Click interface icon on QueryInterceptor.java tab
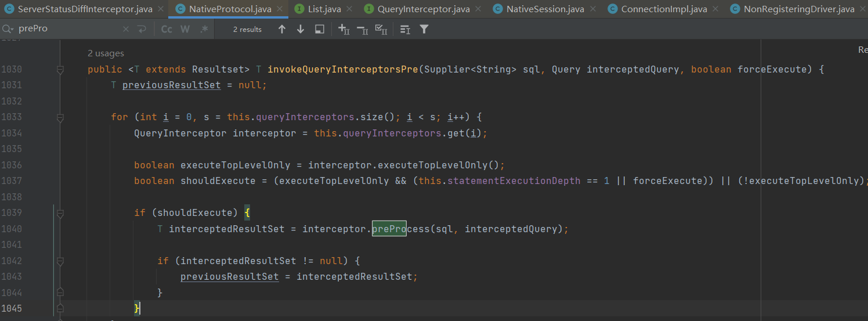This screenshot has height=321, width=868. [x=368, y=9]
